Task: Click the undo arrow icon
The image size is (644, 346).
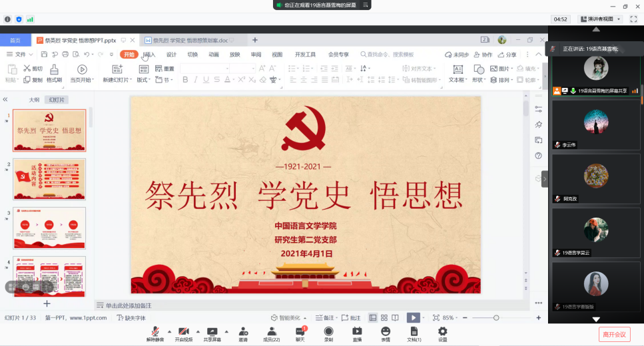Action: coord(87,54)
